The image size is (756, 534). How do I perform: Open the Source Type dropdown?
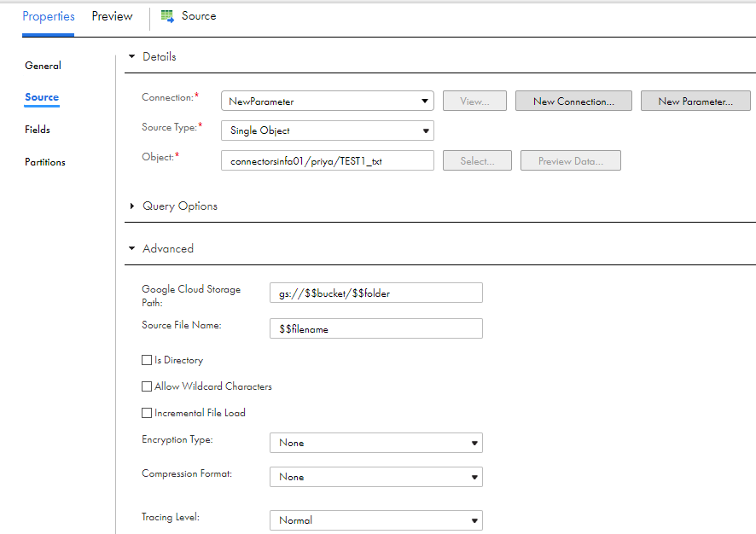[328, 131]
